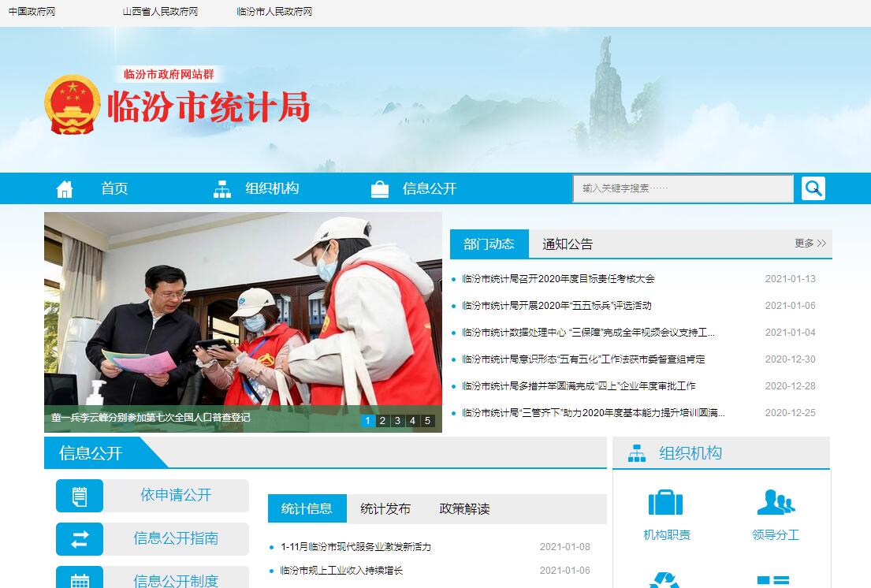Open 山西省人民政府网 top link
Image resolution: width=871 pixels, height=588 pixels.
[160, 12]
